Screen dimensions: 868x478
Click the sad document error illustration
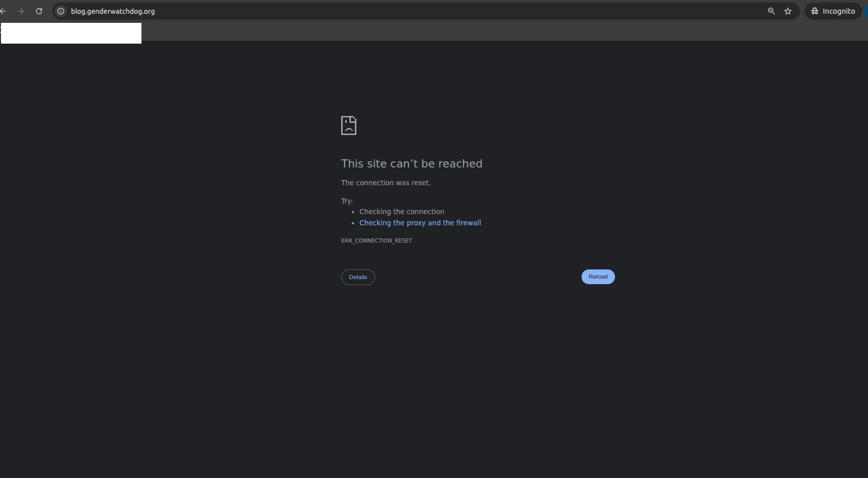pos(348,125)
